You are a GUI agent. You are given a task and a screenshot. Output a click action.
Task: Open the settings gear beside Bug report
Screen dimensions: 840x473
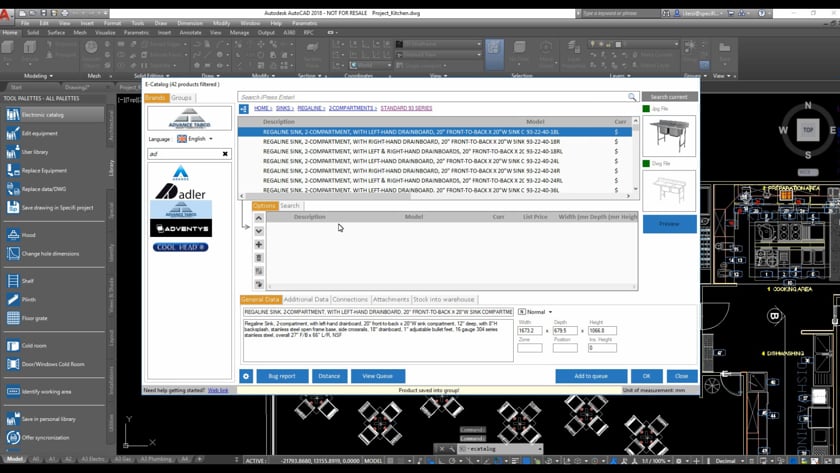[x=246, y=376]
